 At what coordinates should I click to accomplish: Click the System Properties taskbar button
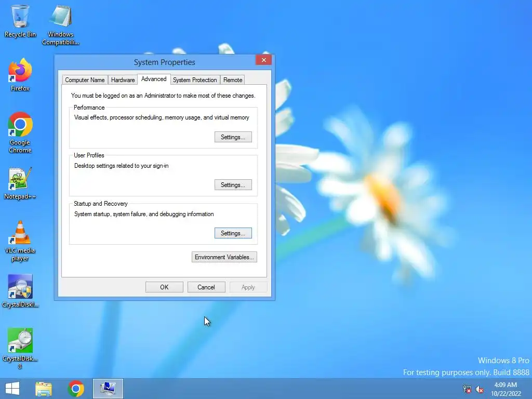point(108,389)
